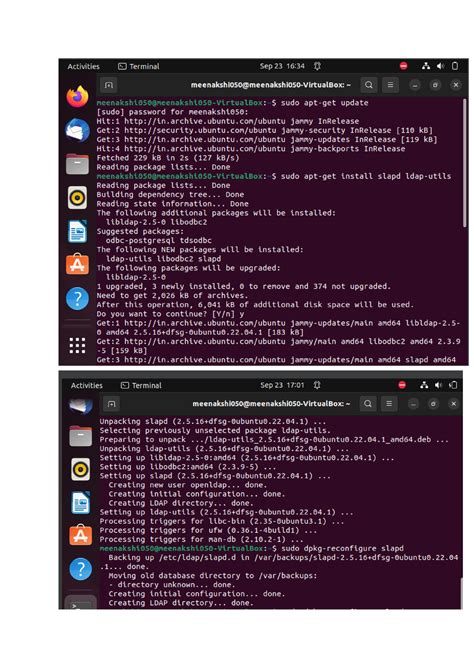
Task: Show Applications grid in upper screenshot dock
Action: 77,345
